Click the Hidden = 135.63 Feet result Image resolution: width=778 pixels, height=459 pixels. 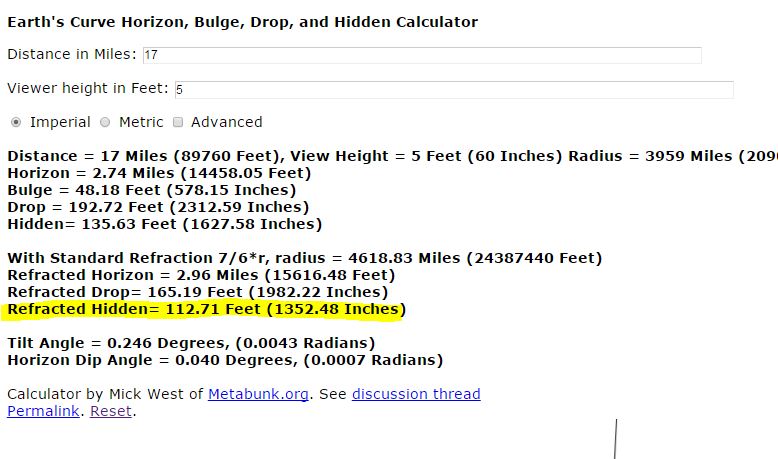tap(164, 224)
